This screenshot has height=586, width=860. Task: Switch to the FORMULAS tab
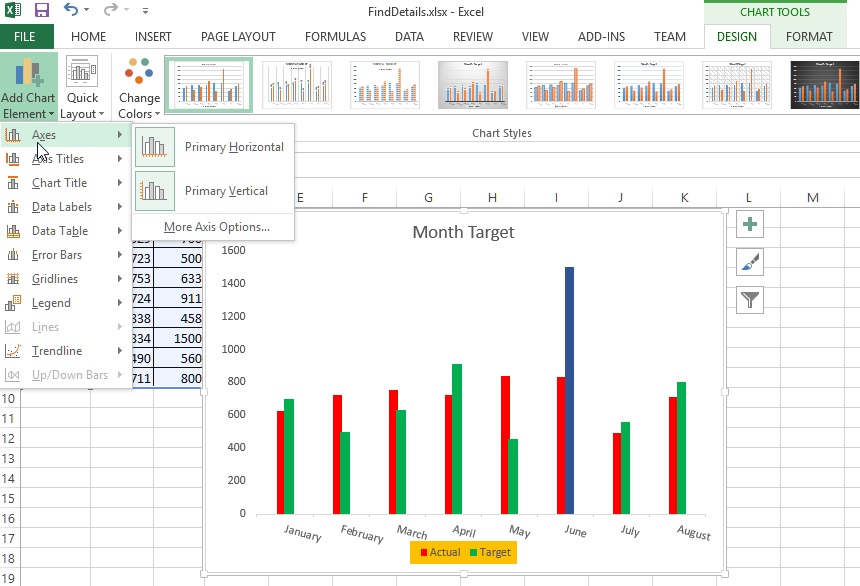(x=335, y=37)
